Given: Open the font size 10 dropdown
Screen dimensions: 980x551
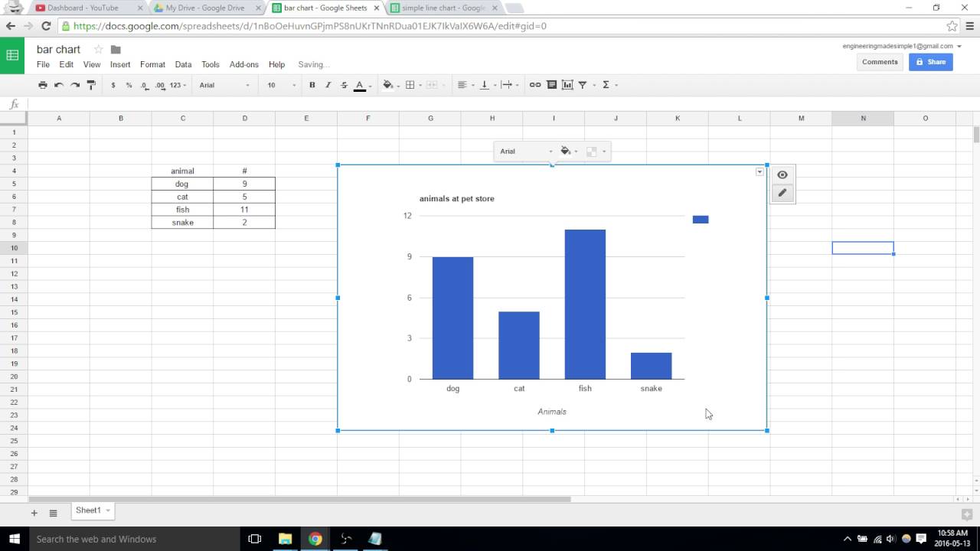Looking at the screenshot, I should [x=281, y=85].
